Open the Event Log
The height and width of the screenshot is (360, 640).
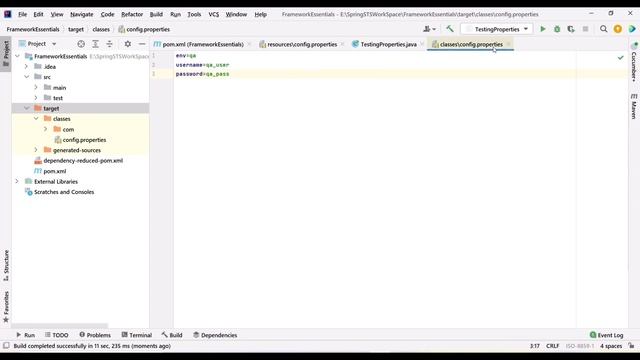tap(607, 335)
